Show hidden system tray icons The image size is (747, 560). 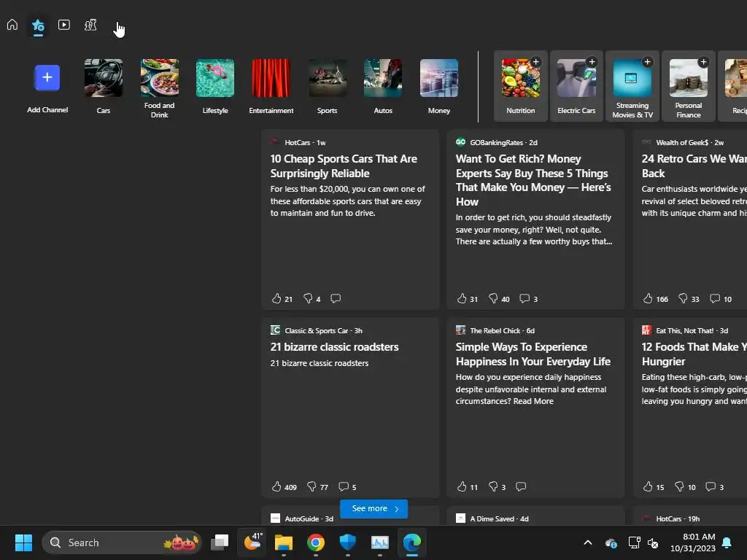click(x=588, y=542)
